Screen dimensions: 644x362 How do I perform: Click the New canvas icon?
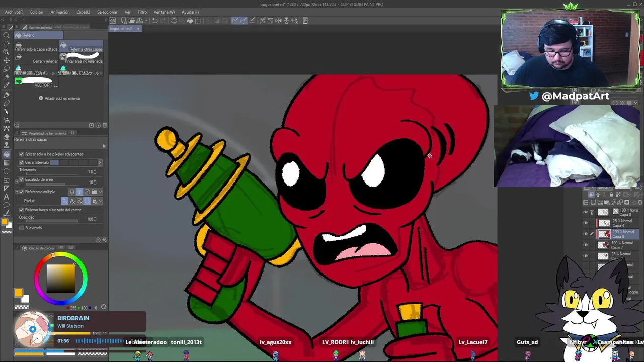click(124, 21)
